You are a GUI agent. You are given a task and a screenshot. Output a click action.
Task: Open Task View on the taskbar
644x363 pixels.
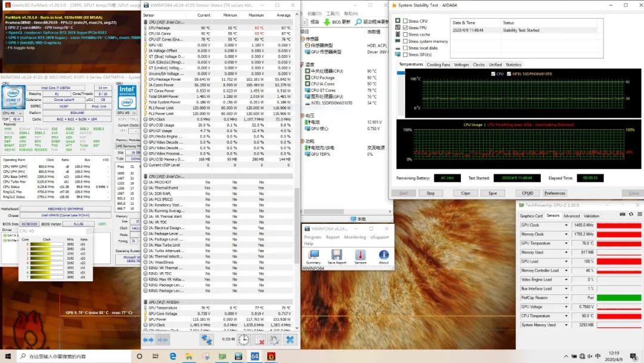156,356
